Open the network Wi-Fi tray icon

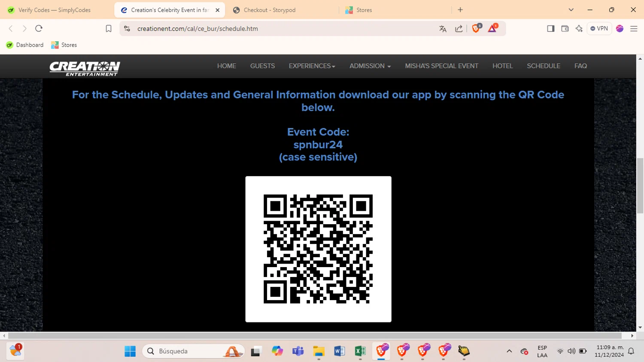coord(560,351)
